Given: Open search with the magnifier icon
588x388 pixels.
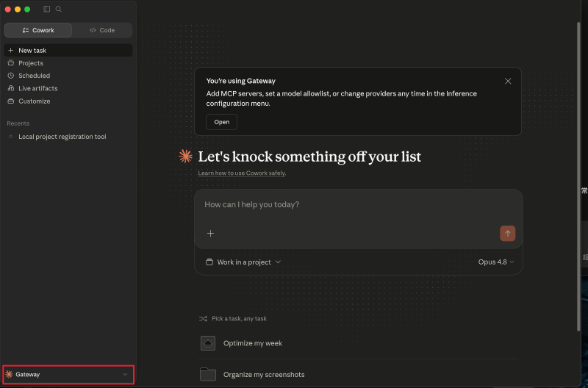Looking at the screenshot, I should point(59,9).
